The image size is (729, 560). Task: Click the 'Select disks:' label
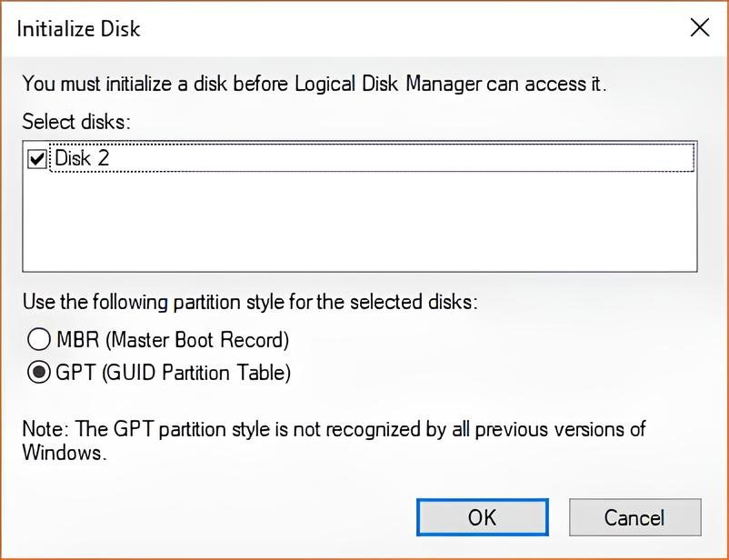tap(76, 122)
